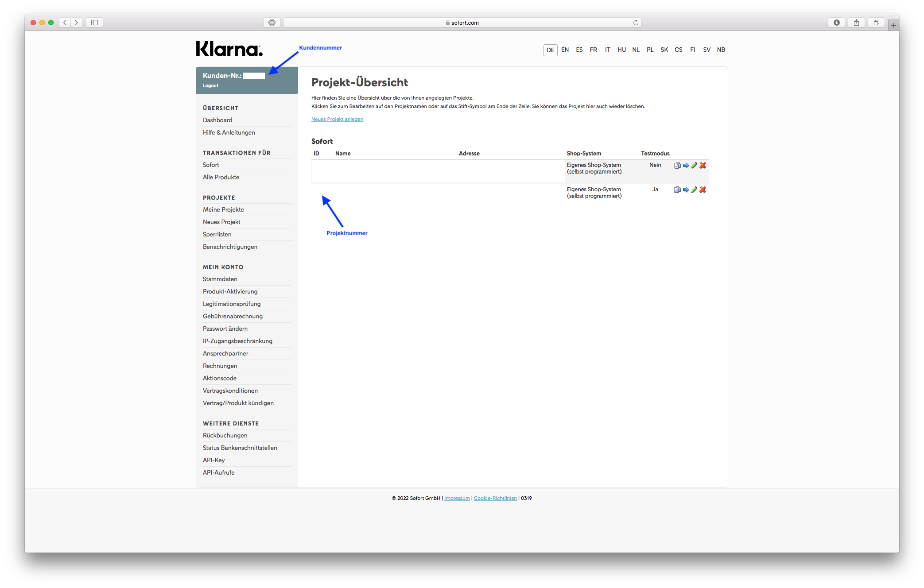Click the blue arrow icon in first project row
Viewport: 924px width, 588px height.
pos(686,166)
